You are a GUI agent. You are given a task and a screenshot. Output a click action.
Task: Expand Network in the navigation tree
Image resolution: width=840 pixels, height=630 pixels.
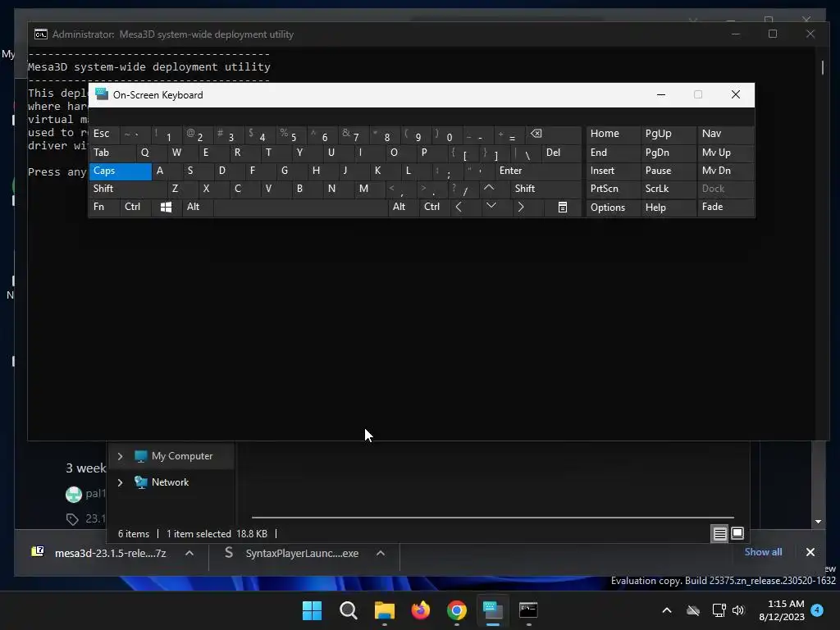120,482
